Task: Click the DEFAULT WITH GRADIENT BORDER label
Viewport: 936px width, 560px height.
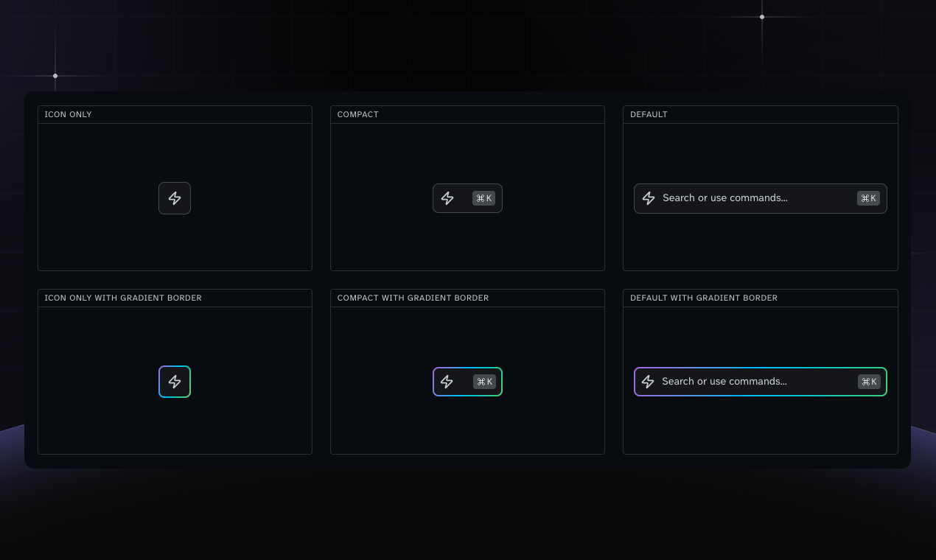Action: pyautogui.click(x=704, y=298)
